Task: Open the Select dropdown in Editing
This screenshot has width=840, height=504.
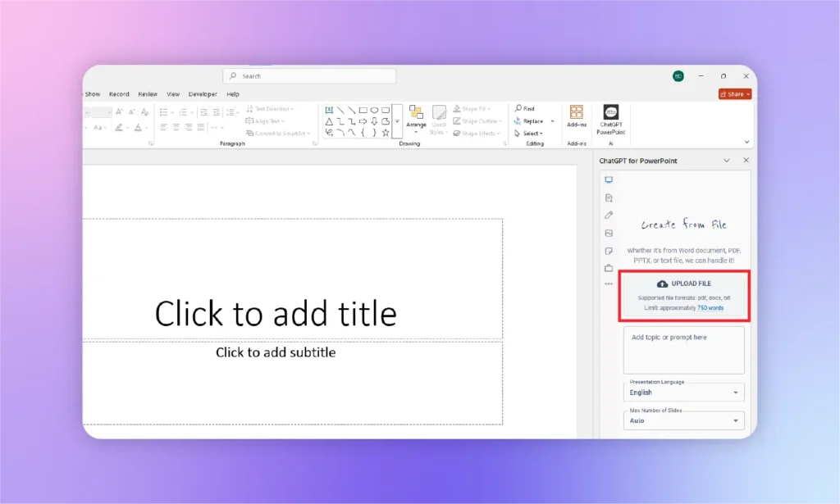Action: (x=528, y=134)
